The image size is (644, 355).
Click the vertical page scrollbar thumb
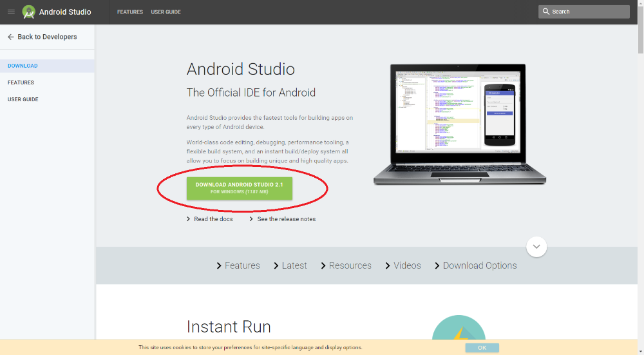pos(640,29)
